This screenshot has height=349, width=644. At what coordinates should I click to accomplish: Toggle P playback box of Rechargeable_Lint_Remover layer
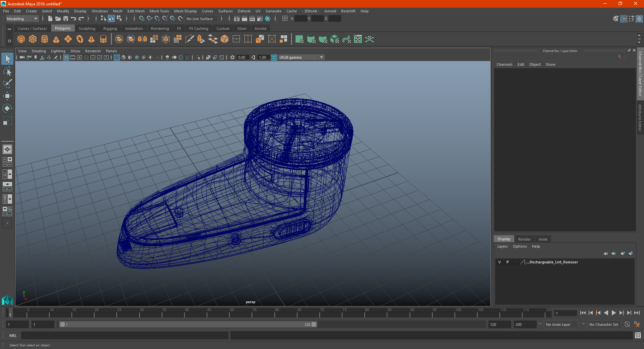[507, 262]
